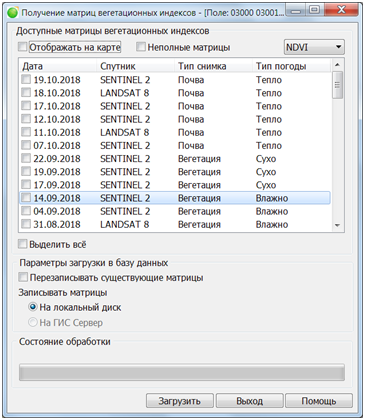Click 'Вегетация' in the 04.09.2018 row
Viewport: 365px width, 420px height.
(199, 211)
